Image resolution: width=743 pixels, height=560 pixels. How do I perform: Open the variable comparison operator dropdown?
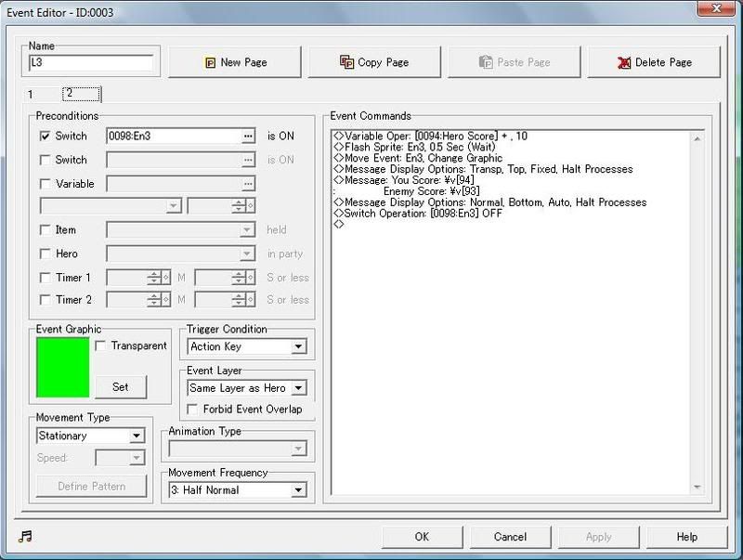pyautogui.click(x=174, y=205)
